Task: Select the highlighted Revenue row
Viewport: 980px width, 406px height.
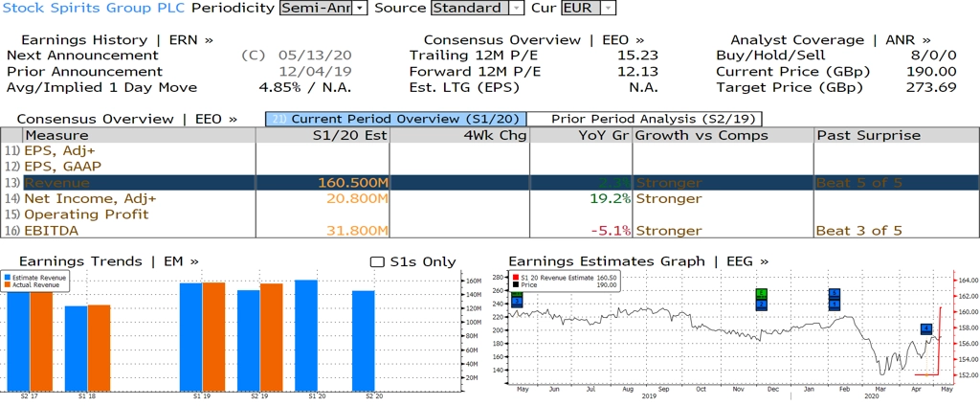Action: point(489,183)
